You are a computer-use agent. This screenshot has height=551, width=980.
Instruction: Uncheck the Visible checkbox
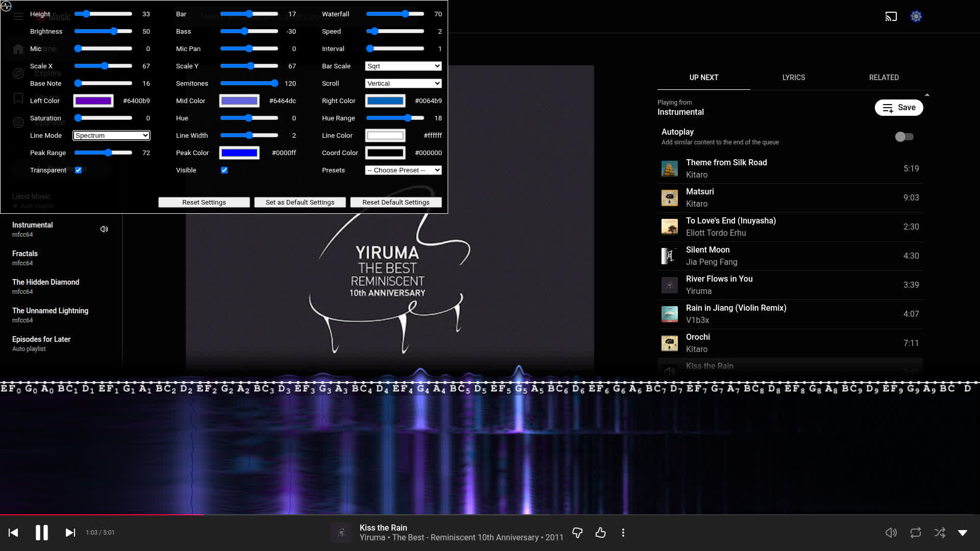click(225, 170)
